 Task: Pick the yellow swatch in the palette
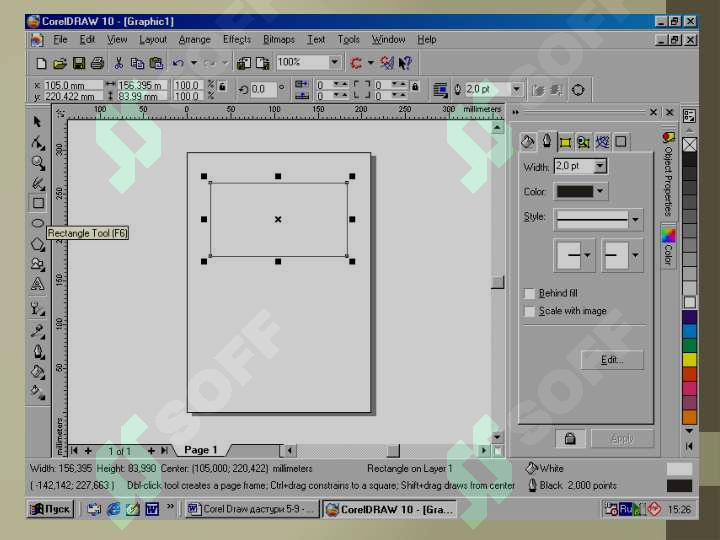point(689,360)
